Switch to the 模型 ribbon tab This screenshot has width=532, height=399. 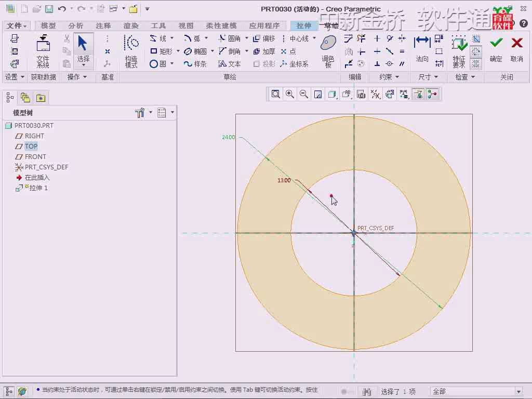(48, 25)
